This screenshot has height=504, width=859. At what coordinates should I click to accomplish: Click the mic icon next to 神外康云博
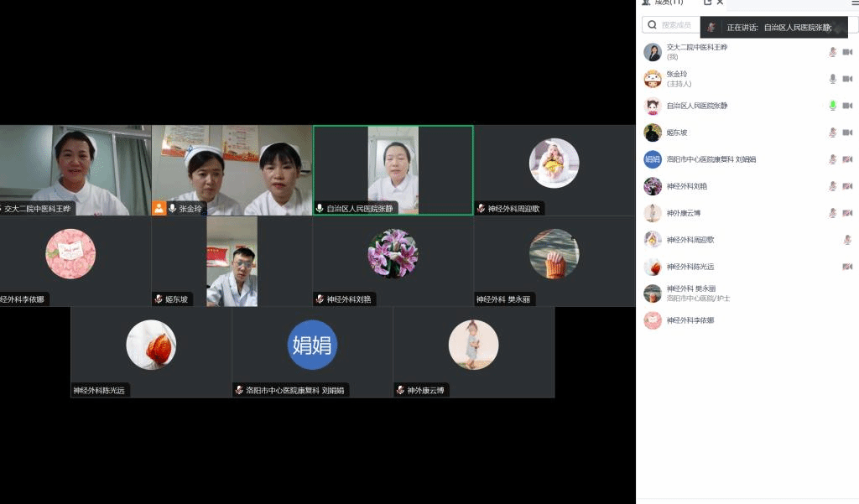tap(830, 213)
